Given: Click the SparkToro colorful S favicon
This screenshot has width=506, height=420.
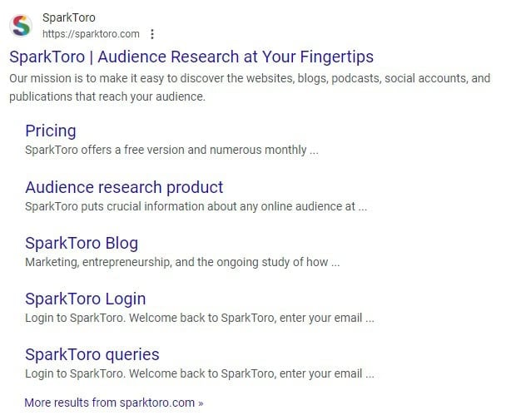Looking at the screenshot, I should click(21, 26).
